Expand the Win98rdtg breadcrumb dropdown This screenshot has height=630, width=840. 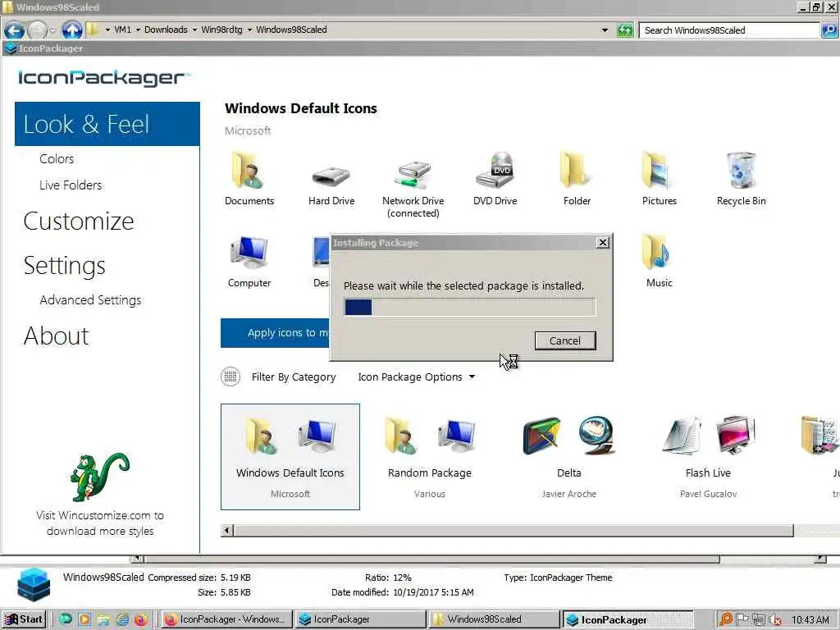[x=194, y=30]
